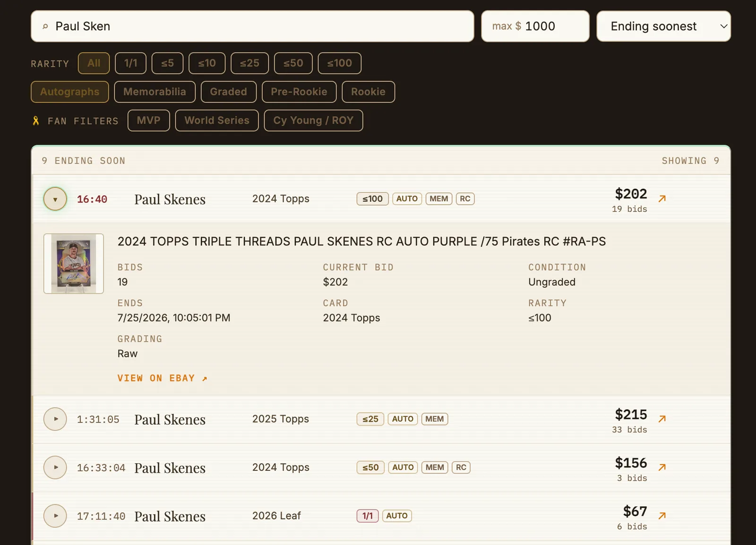This screenshot has height=545, width=756.
Task: Enable the ≤100 rarity filter
Action: tap(340, 63)
